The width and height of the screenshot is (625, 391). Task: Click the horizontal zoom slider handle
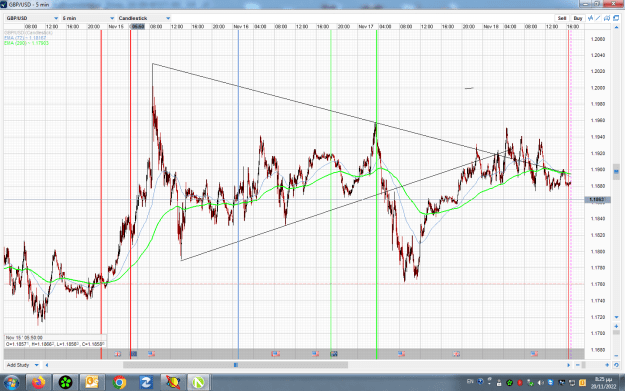pos(584,365)
